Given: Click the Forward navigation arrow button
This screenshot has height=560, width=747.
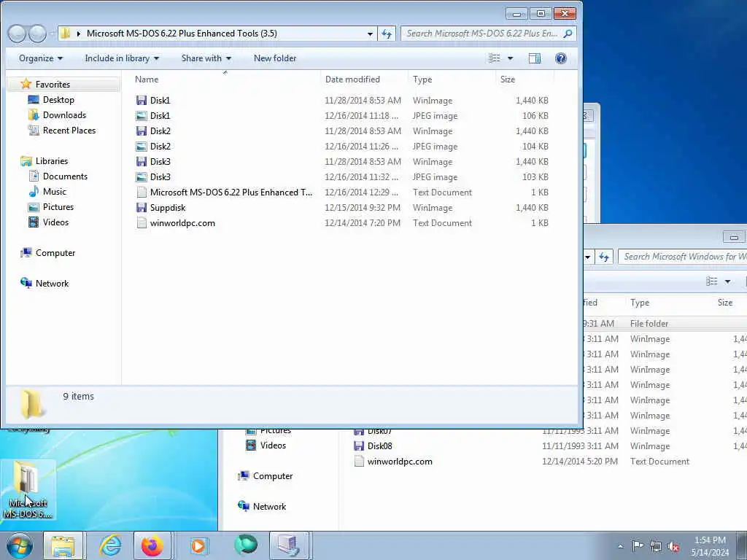Looking at the screenshot, I should tap(37, 34).
